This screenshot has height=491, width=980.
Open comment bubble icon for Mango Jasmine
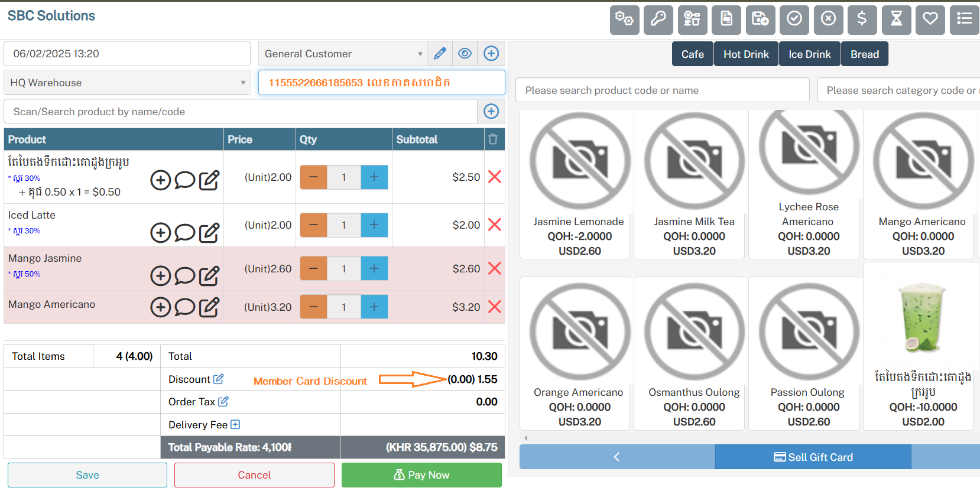pyautogui.click(x=185, y=276)
